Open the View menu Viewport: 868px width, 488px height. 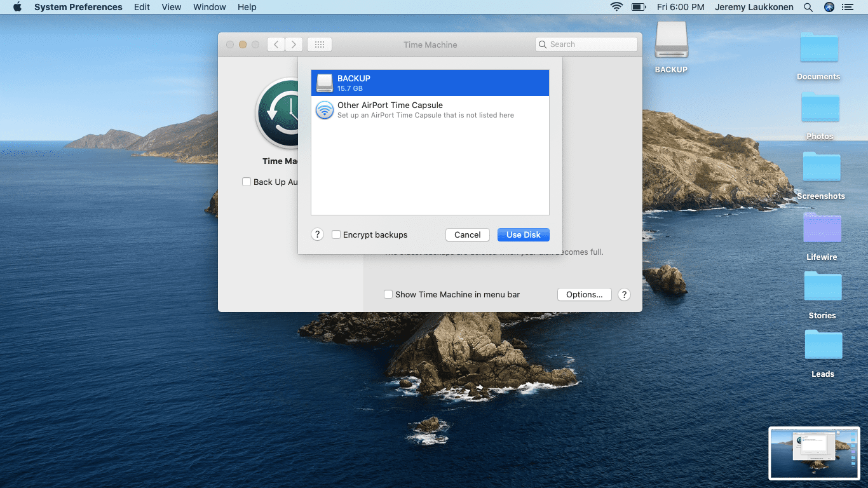(x=172, y=7)
